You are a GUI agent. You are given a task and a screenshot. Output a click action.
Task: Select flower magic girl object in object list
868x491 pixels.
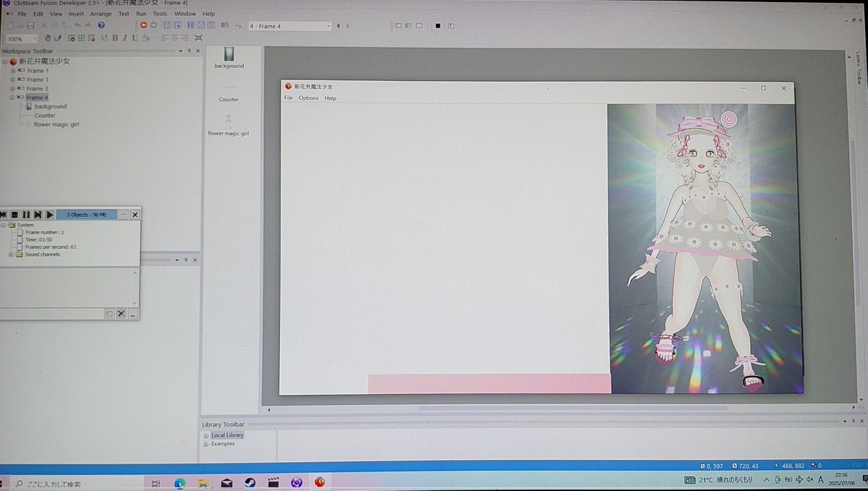tap(229, 124)
